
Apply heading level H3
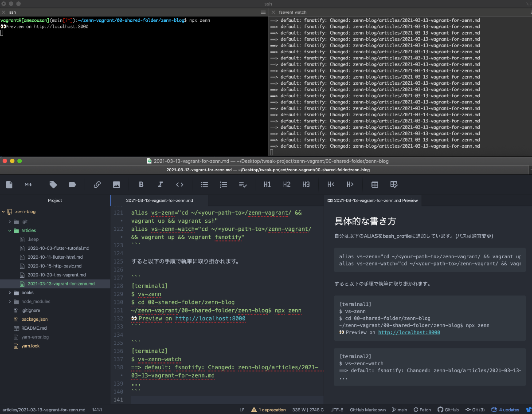pyautogui.click(x=306, y=185)
